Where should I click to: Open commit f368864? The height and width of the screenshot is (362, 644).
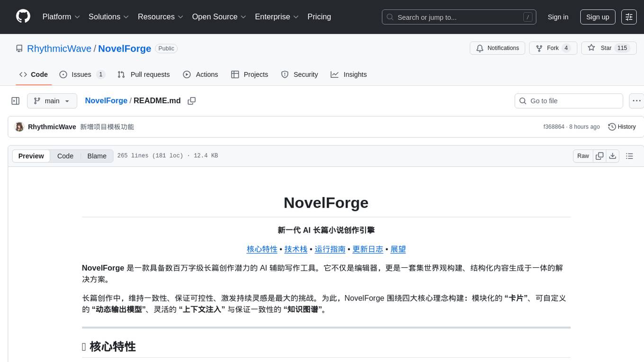click(x=554, y=127)
